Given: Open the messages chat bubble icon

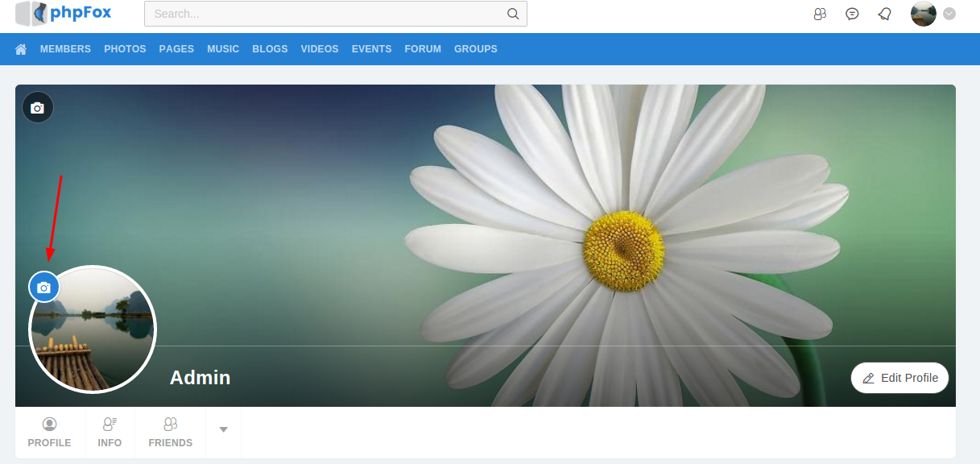Looking at the screenshot, I should (x=852, y=14).
